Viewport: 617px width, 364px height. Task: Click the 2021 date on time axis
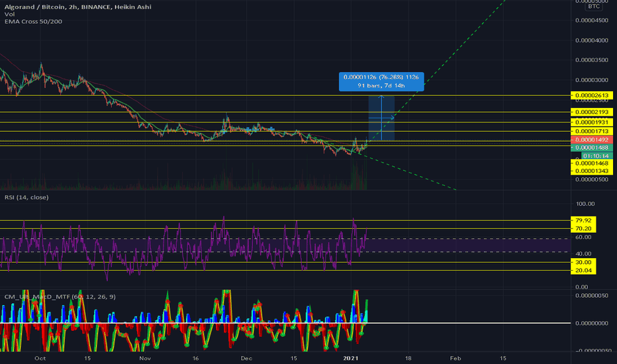(x=351, y=358)
